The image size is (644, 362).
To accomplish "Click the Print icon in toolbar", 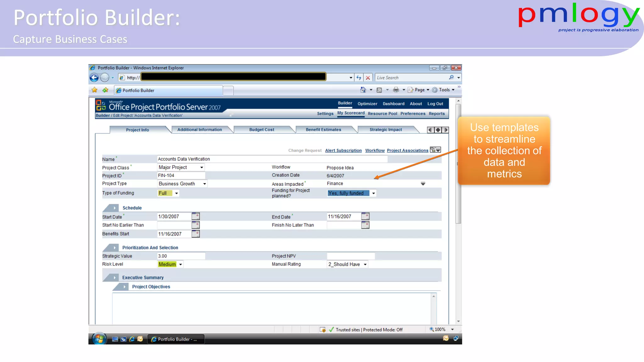I will tap(396, 90).
